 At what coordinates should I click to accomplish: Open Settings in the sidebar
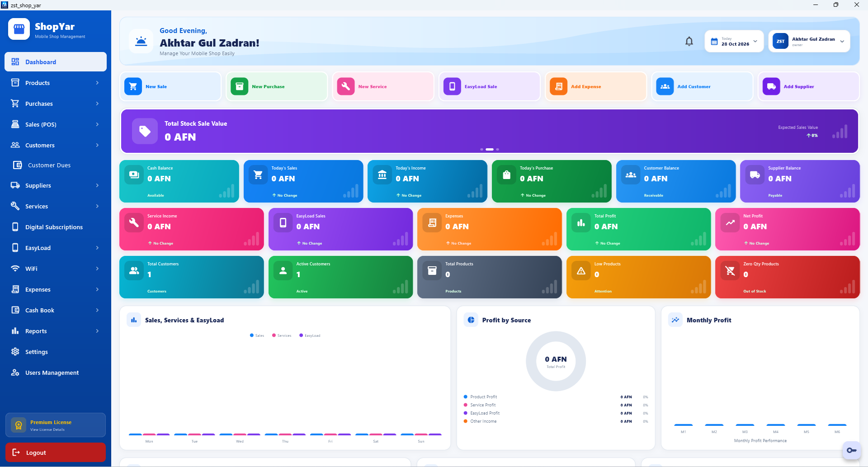[56, 352]
